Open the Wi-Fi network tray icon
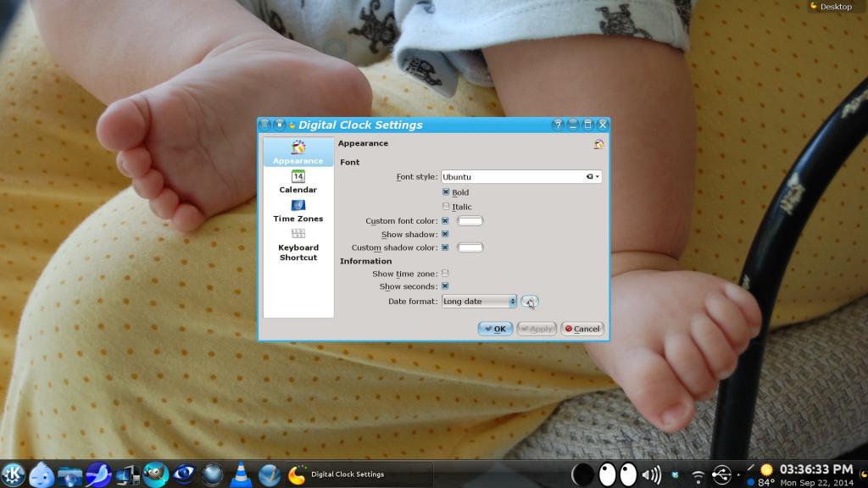 [x=698, y=475]
